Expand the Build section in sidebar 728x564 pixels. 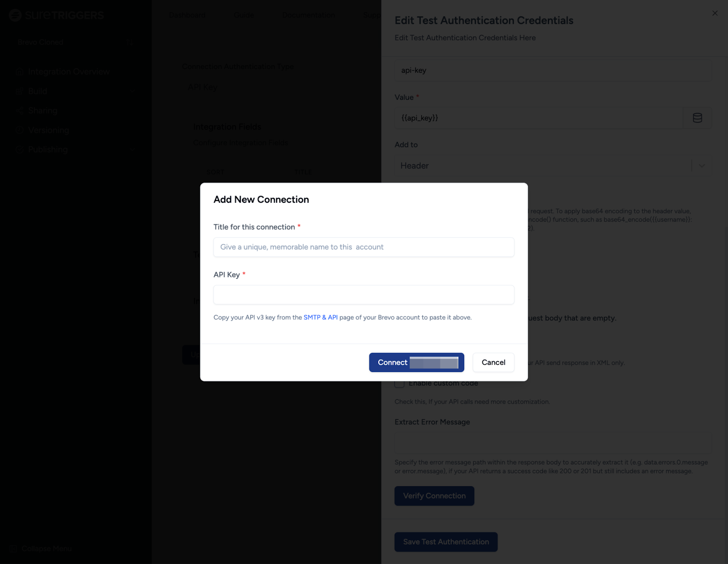click(132, 91)
